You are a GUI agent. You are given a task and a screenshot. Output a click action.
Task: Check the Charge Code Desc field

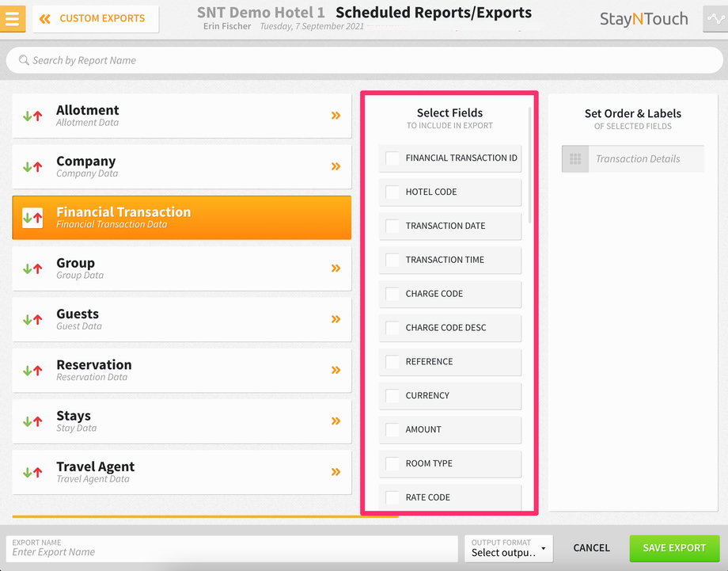392,328
